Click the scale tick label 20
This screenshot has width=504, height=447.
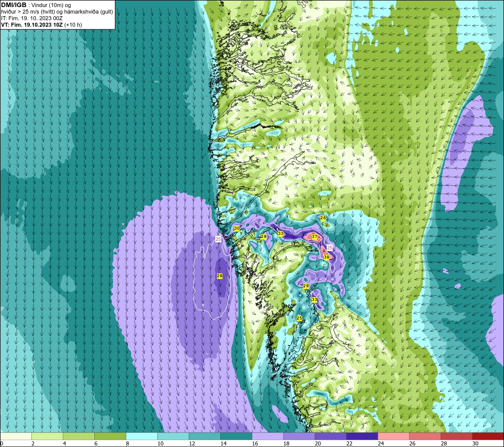point(318,443)
